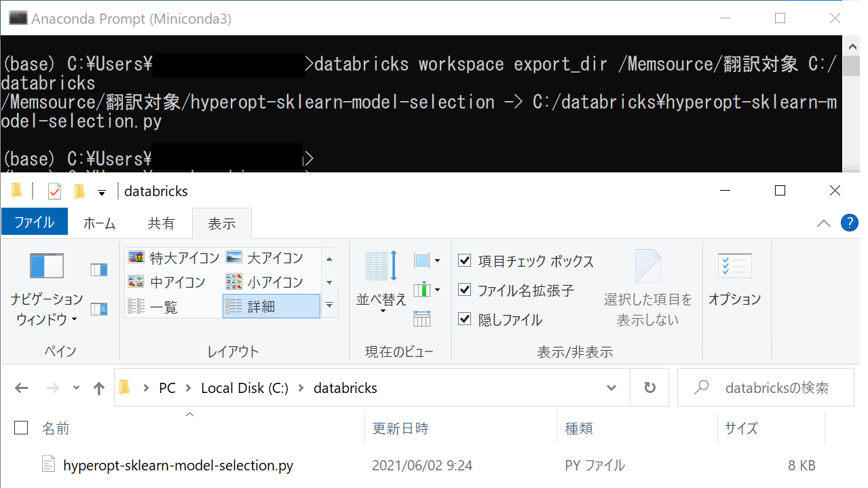Click the search magnifier icon
Screen dimensions: 868x488
(701, 388)
